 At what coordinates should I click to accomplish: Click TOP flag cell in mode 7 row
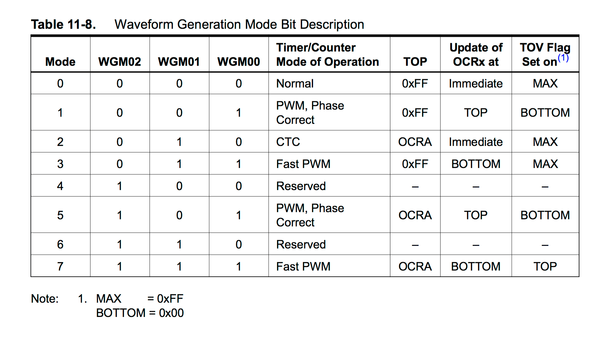545,266
